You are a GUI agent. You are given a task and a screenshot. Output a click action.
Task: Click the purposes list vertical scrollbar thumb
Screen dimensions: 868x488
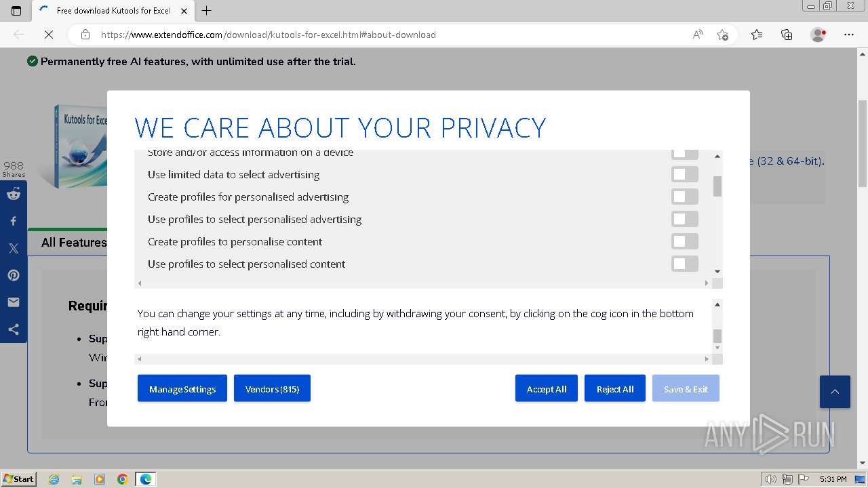[717, 186]
